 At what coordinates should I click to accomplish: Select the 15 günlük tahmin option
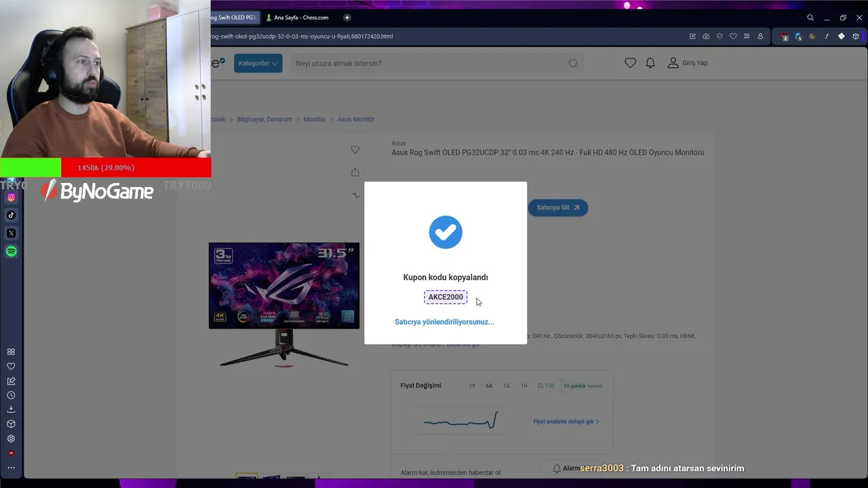583,386
